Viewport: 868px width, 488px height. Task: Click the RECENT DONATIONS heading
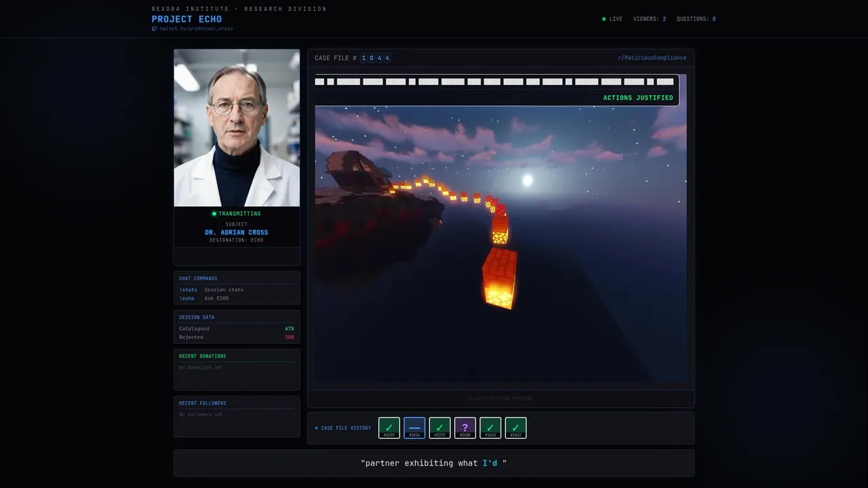pos(203,356)
